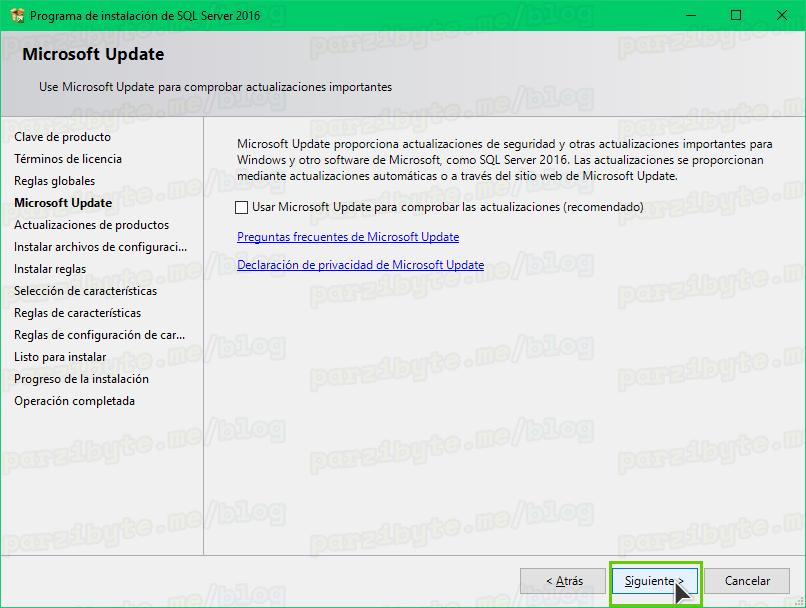Click the window resize grip corner

coord(799,601)
